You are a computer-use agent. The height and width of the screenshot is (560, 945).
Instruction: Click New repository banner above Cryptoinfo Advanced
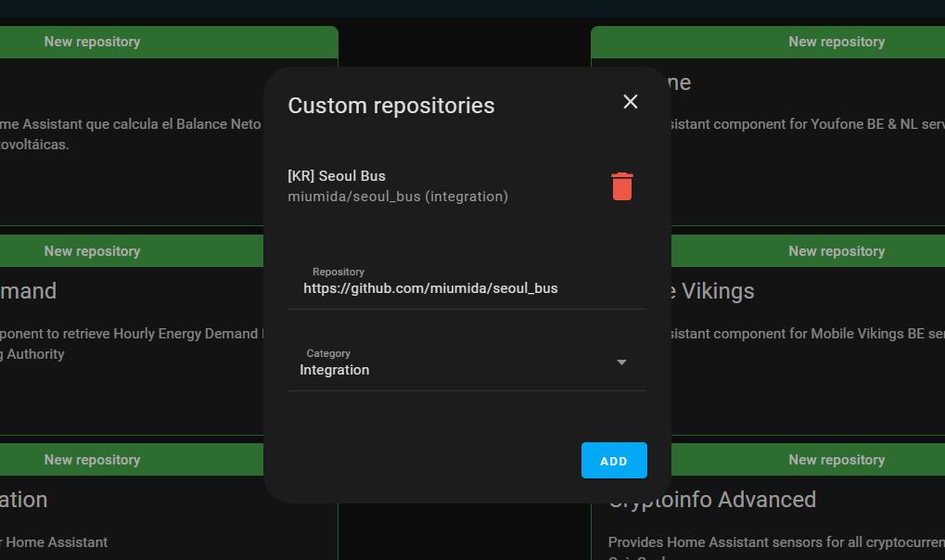[x=836, y=460]
